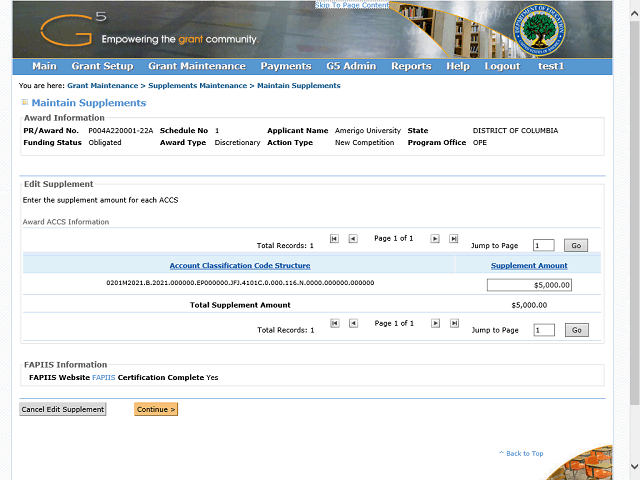Screen dimensions: 640x480
Task: Go to next page in top pager
Action: 435,239
